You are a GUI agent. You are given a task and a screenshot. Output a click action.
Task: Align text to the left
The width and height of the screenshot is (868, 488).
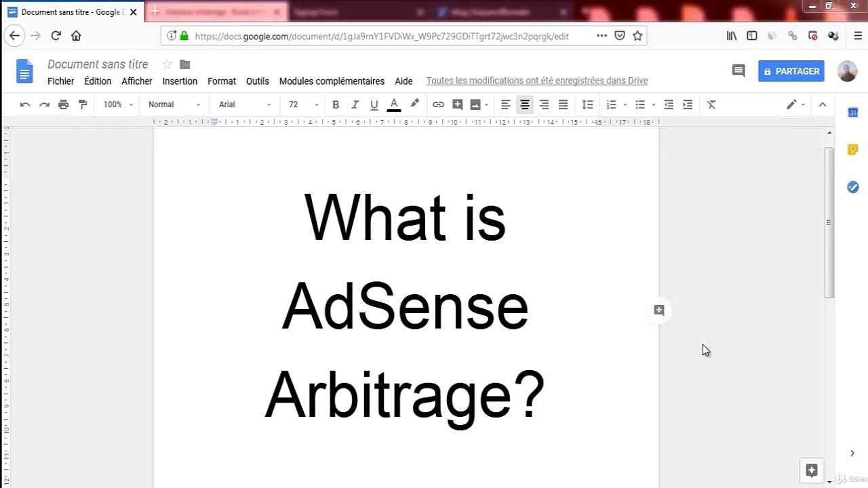point(506,104)
